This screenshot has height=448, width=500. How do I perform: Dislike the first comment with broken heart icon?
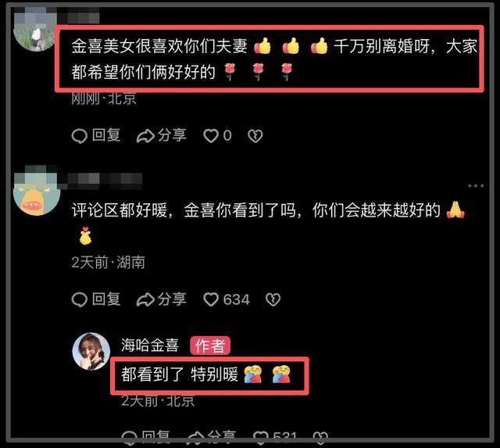[x=255, y=136]
